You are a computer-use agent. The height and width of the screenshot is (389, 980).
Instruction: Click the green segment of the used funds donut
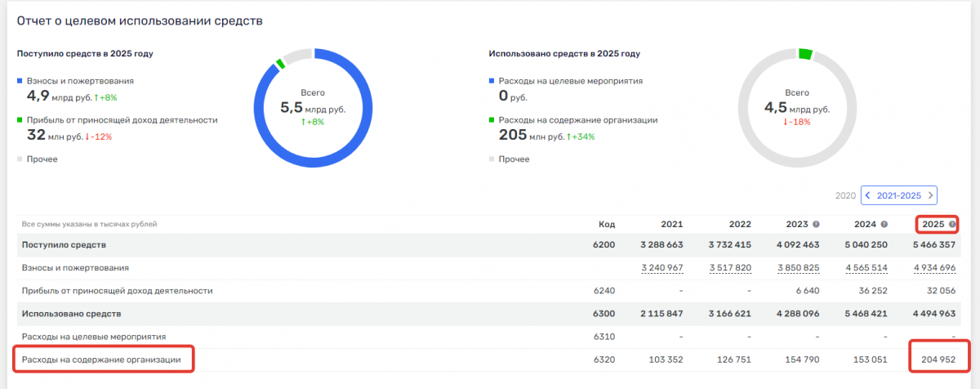[x=805, y=55]
